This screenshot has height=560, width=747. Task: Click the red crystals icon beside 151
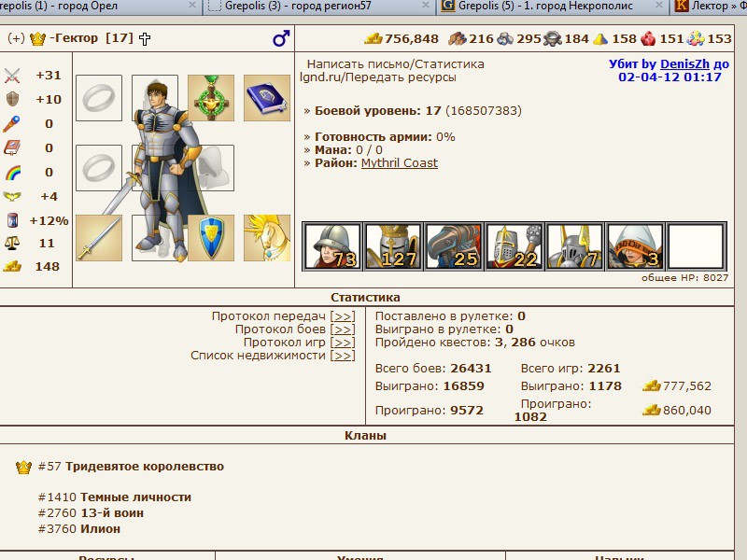[648, 38]
